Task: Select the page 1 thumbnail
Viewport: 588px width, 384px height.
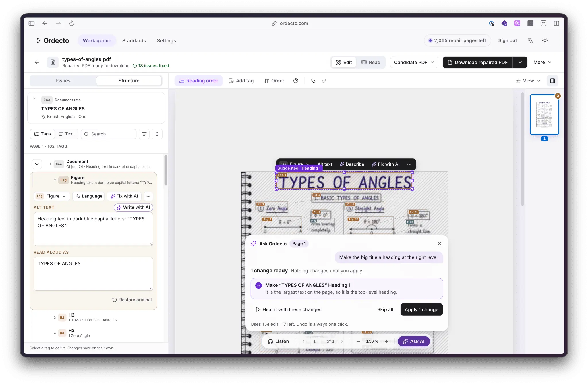Action: coord(544,115)
